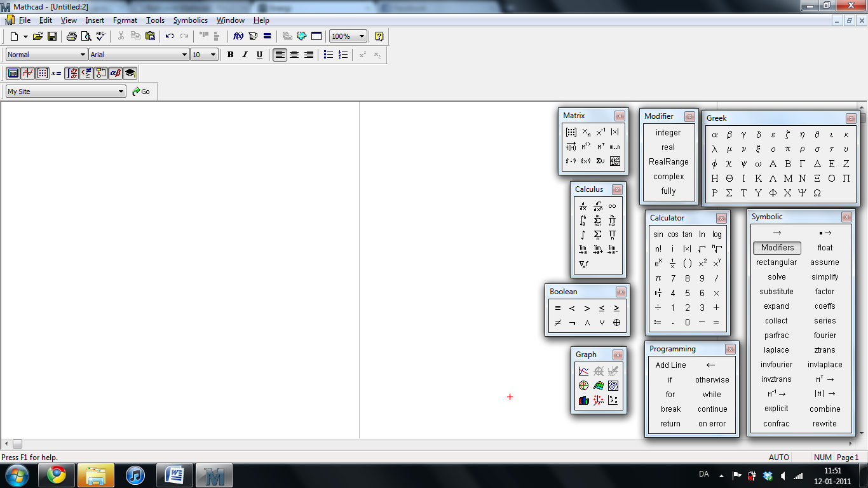Viewport: 868px width, 488px height.
Task: Expand the arrow next to the New icon
Action: tap(25, 36)
